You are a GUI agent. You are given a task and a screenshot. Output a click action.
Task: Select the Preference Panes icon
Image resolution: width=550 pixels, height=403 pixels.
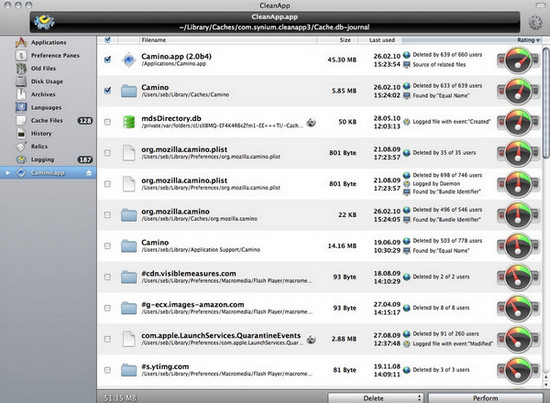tap(21, 55)
